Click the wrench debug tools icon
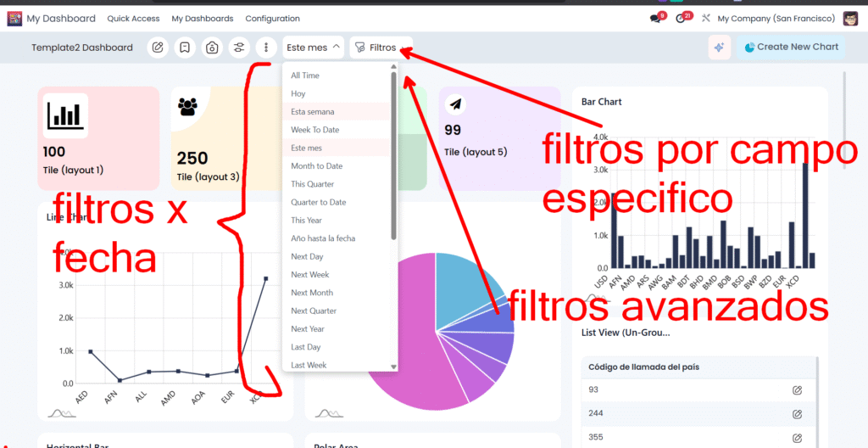Screen dimensions: 868x448 tap(706, 19)
